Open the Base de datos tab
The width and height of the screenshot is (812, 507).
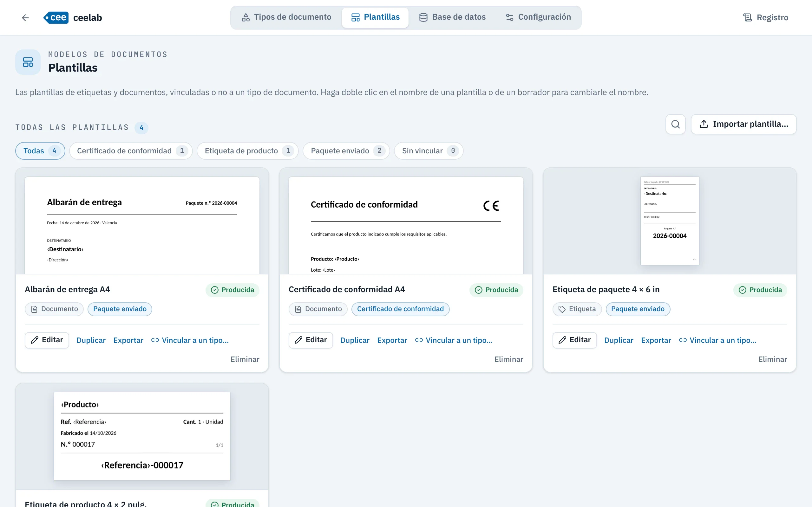click(452, 17)
